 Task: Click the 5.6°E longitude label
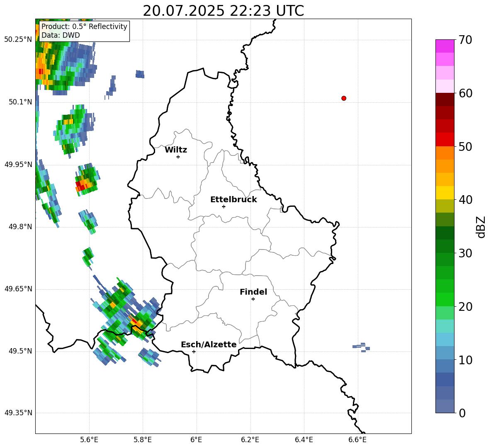pos(89,440)
